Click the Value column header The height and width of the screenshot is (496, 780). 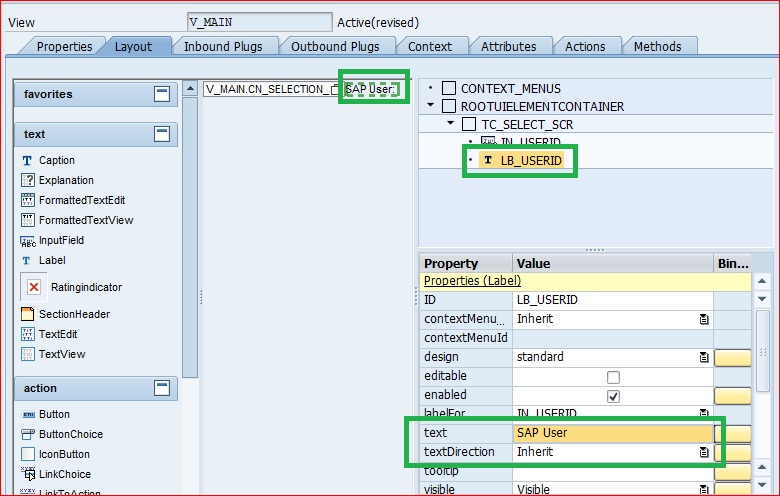(612, 263)
